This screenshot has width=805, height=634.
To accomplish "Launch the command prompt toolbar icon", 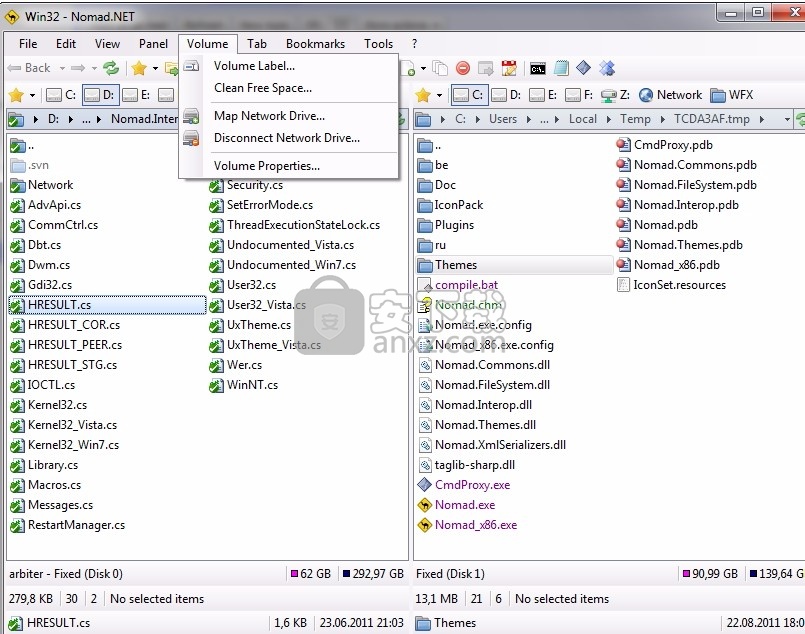I will click(x=538, y=68).
